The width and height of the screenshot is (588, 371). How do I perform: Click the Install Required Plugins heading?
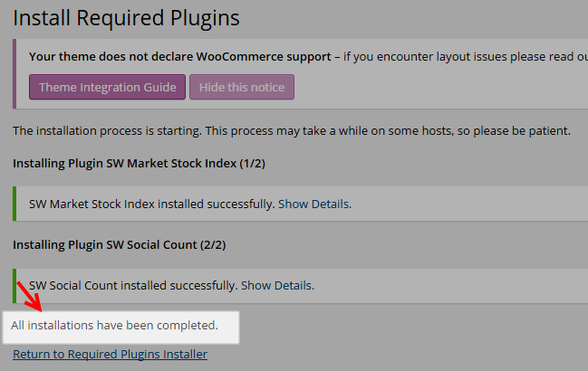coord(126,18)
